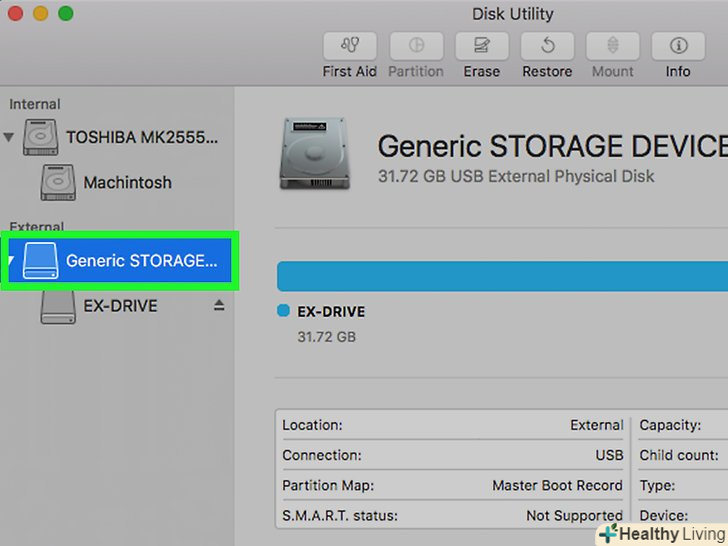Viewport: 728px width, 546px height.
Task: Click the blue EX-DRIVE usage bar
Action: (500, 277)
